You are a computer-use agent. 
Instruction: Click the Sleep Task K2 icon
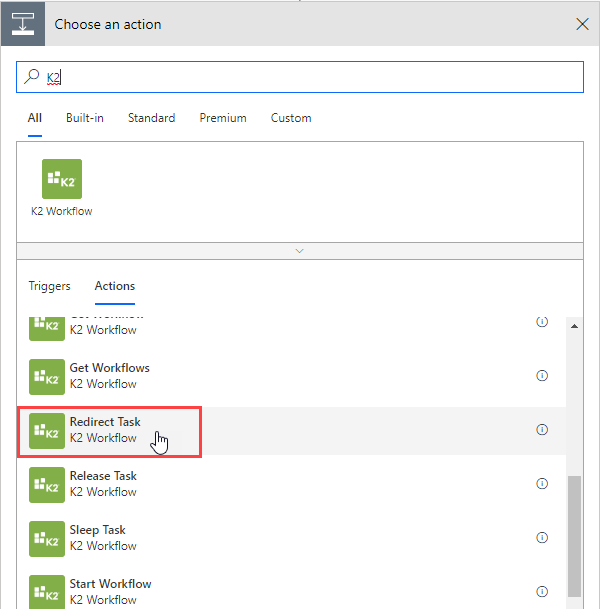tap(47, 538)
